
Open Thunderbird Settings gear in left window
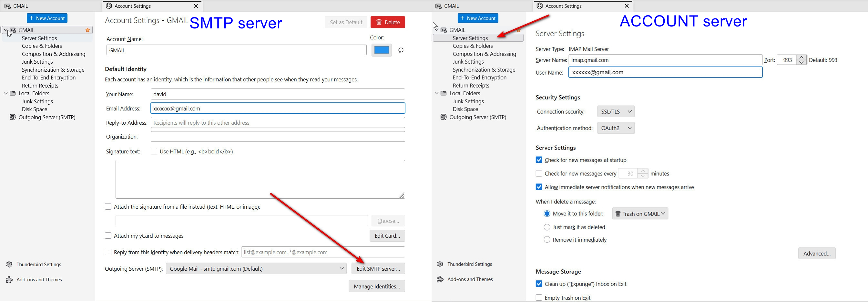tap(9, 264)
